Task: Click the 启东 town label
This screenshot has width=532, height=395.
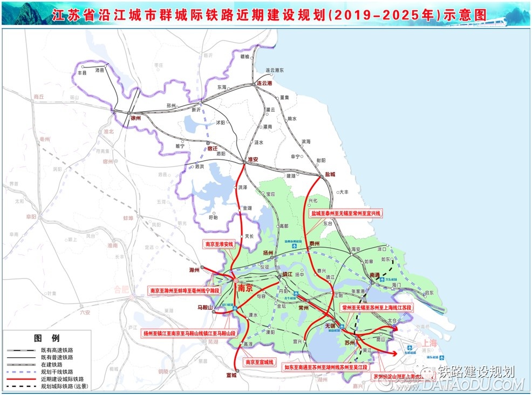Action: click(x=429, y=292)
